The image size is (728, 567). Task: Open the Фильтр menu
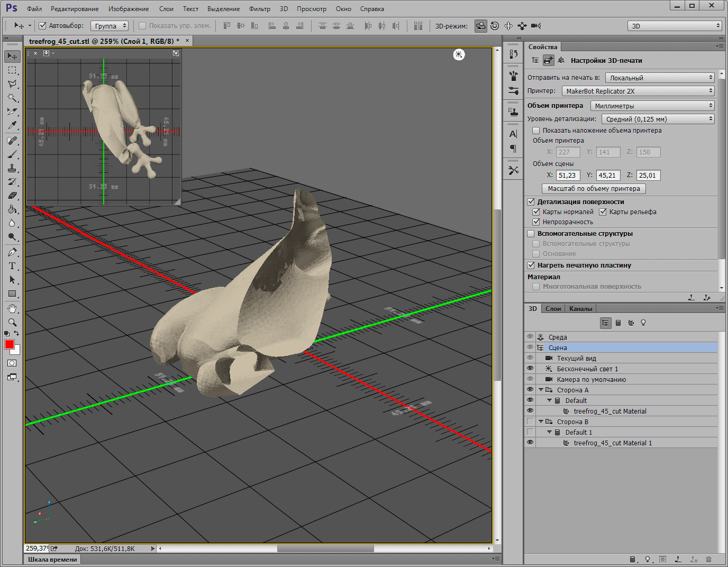(x=259, y=9)
